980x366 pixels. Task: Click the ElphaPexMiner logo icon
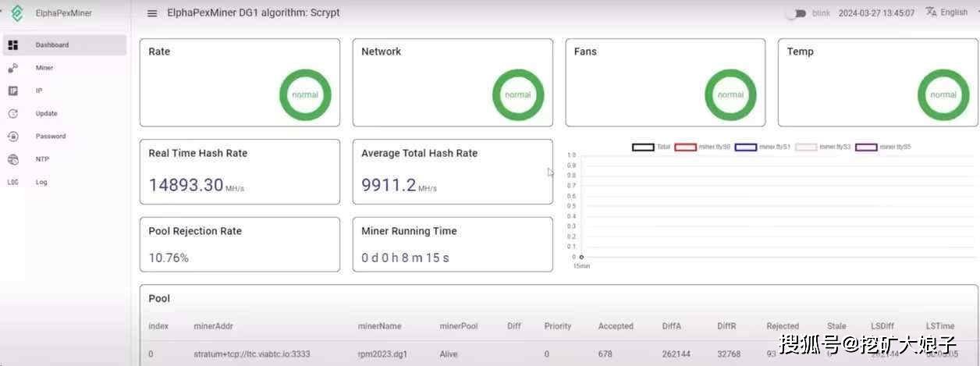[x=16, y=12]
